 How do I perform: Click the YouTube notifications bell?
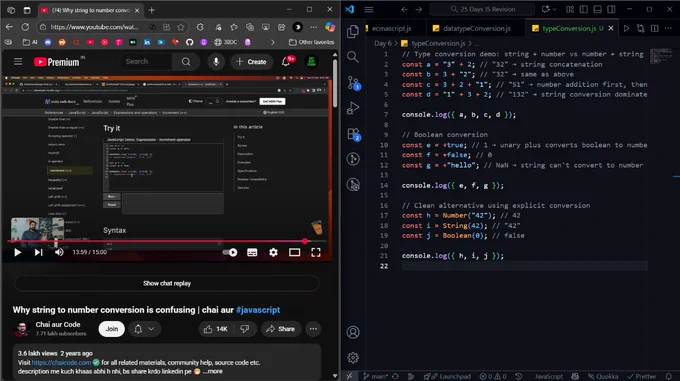click(286, 62)
